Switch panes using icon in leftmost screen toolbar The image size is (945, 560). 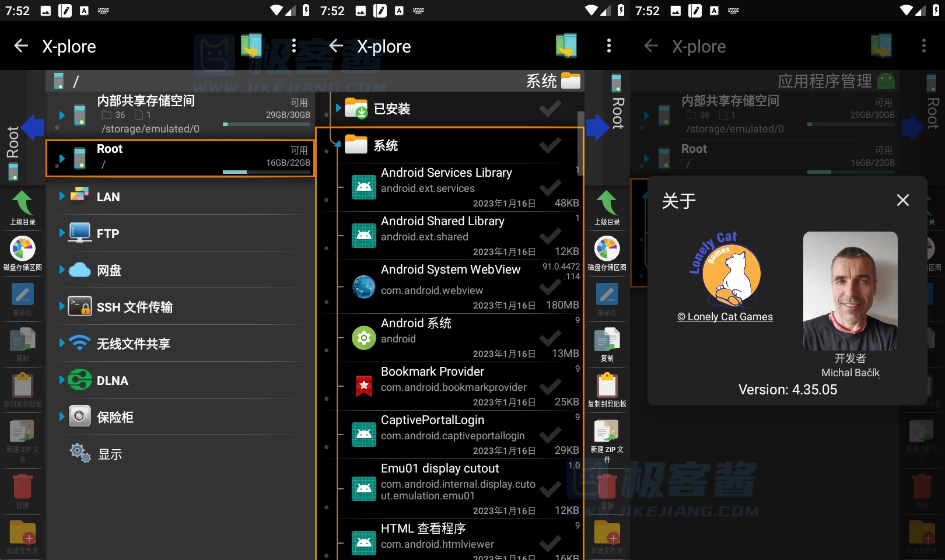tap(251, 45)
